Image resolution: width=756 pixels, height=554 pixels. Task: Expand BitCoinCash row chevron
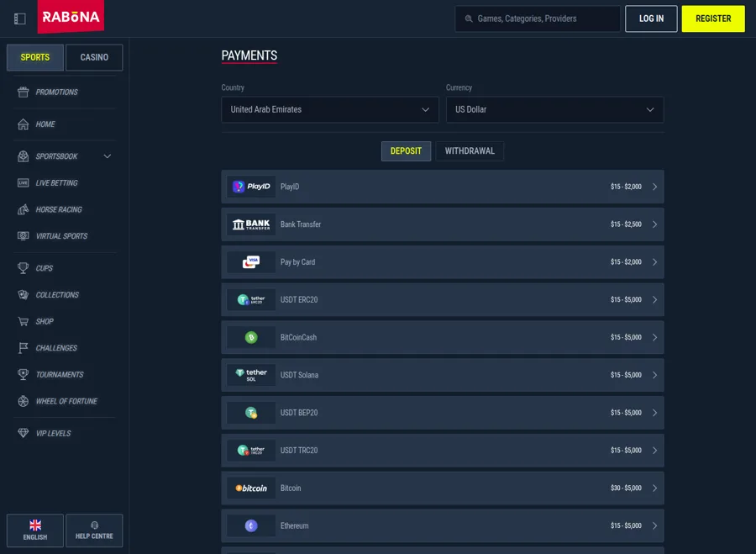point(654,337)
